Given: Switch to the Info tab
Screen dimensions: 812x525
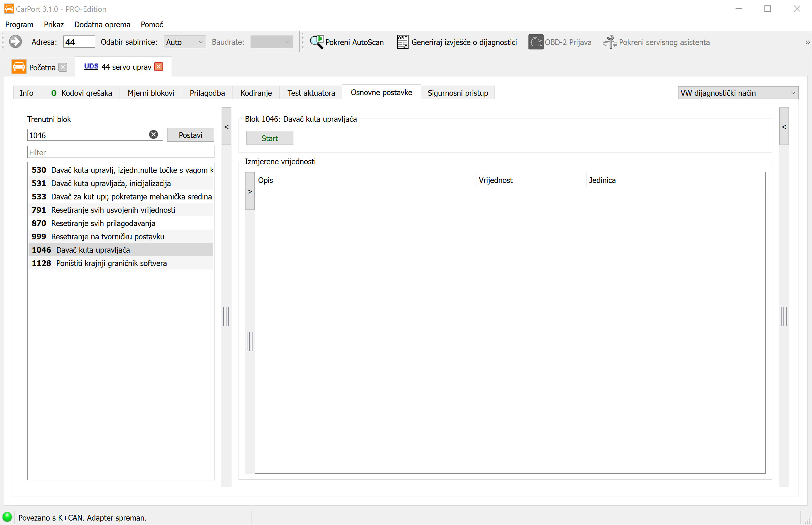Looking at the screenshot, I should point(27,93).
